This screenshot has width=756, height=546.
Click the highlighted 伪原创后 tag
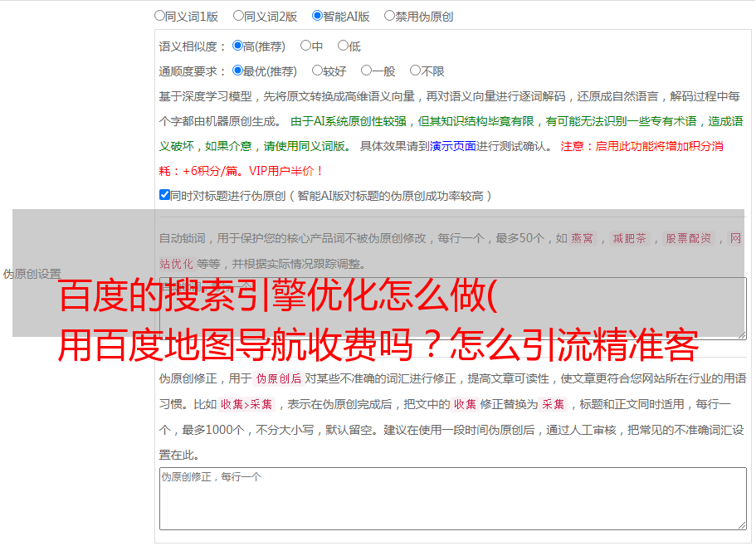tap(278, 378)
